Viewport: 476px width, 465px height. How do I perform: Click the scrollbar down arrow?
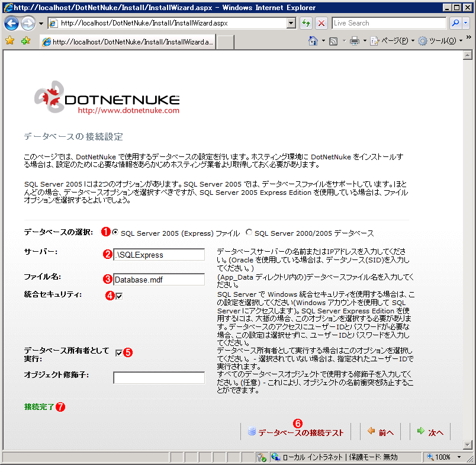(x=468, y=445)
